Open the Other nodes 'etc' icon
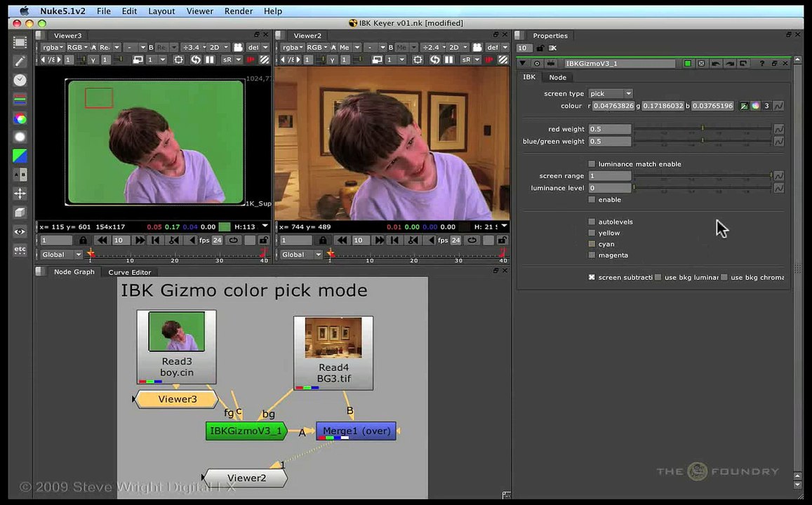812x505 pixels. coord(20,250)
